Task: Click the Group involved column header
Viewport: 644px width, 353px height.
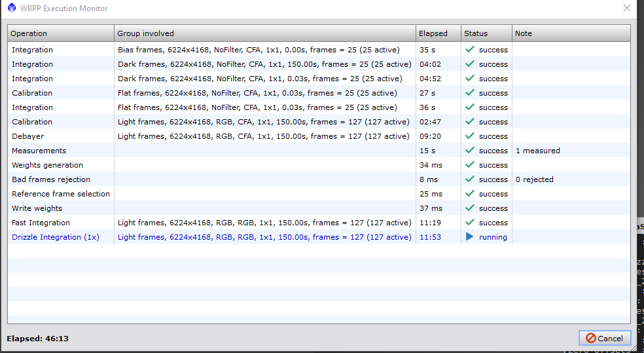Action: coord(265,33)
